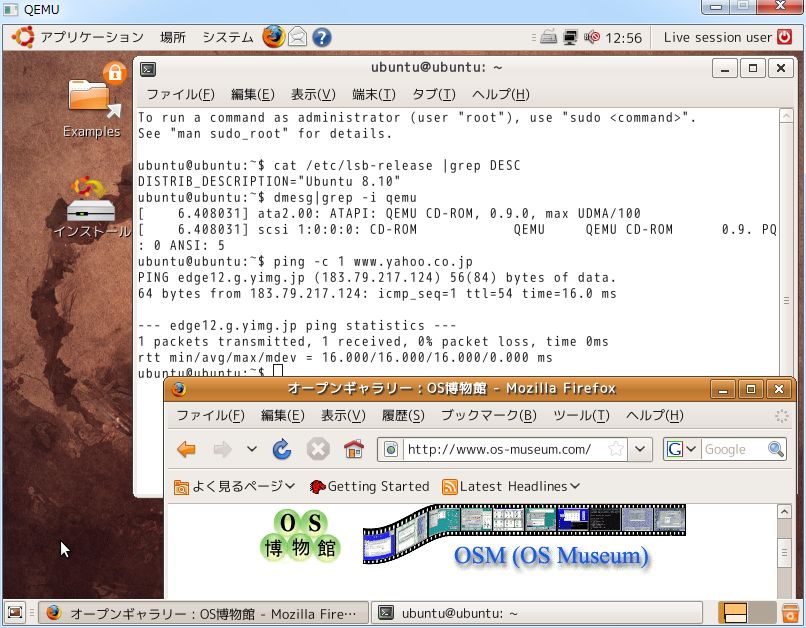806x628 pixels.
Task: Click the keyboard indicator tray icon
Action: [548, 38]
